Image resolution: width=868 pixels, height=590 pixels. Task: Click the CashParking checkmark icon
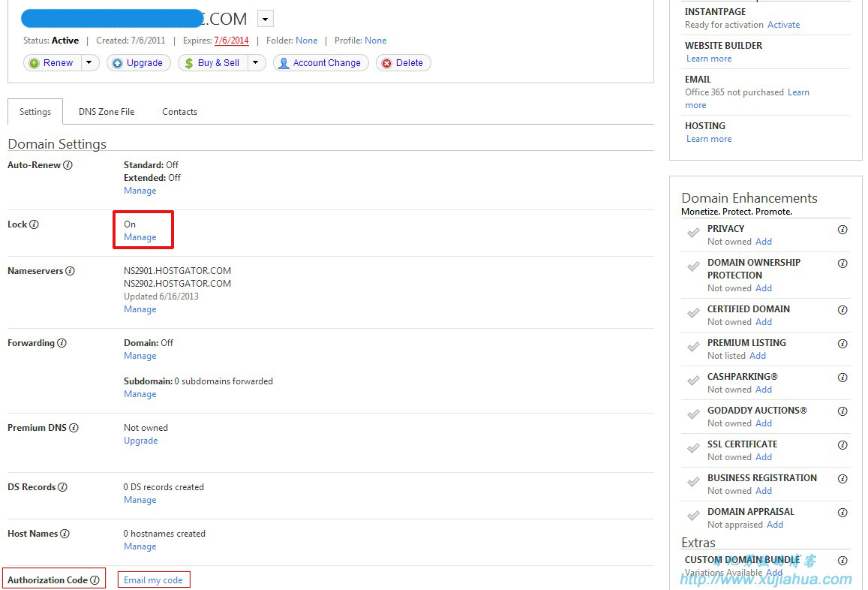[693, 381]
